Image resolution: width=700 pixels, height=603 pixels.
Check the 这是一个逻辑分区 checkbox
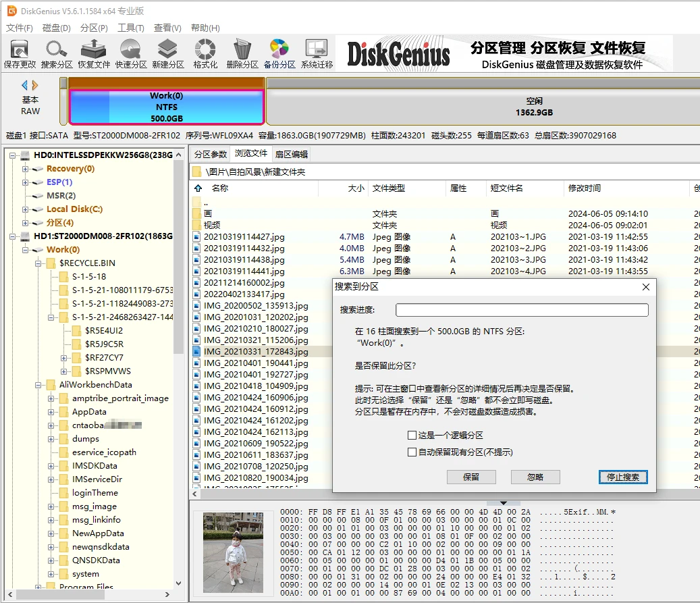point(412,435)
